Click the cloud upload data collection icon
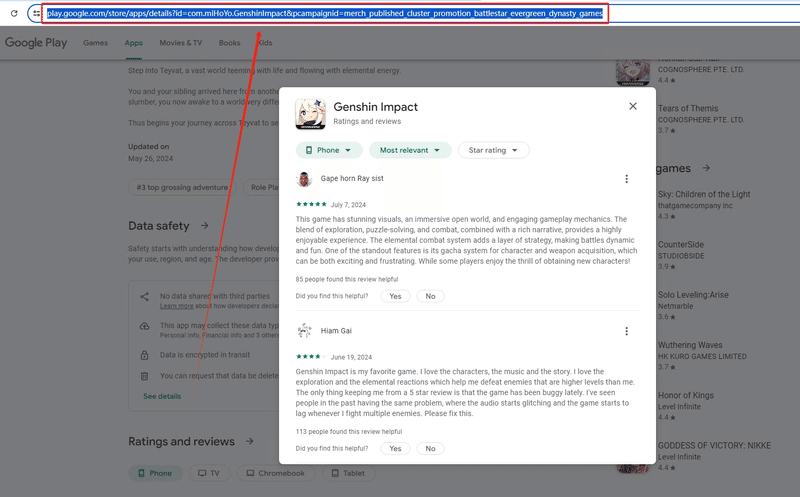Viewport: 800px width, 497px height. (x=144, y=326)
